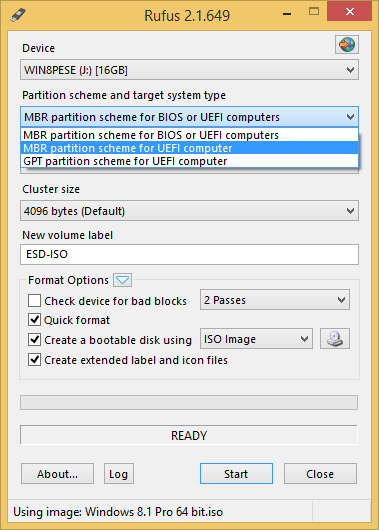Collapse the partition scheme combo box
Image resolution: width=379 pixels, height=530 pixels.
(189, 117)
